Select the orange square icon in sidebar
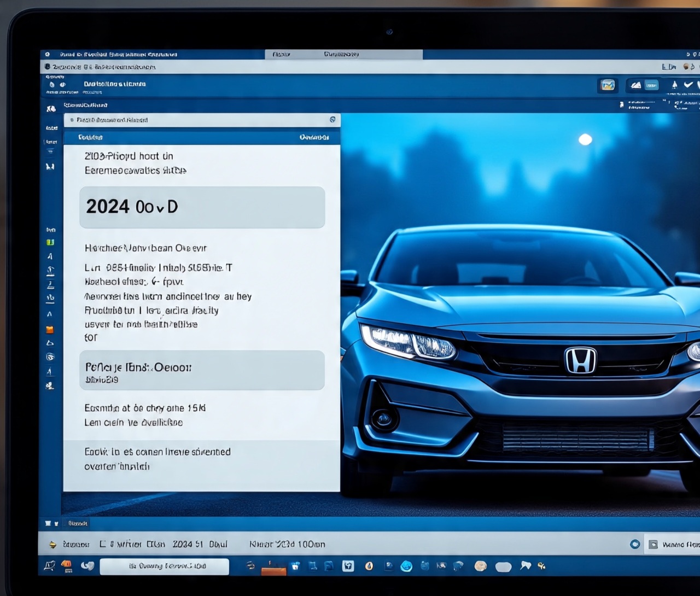 [50, 330]
